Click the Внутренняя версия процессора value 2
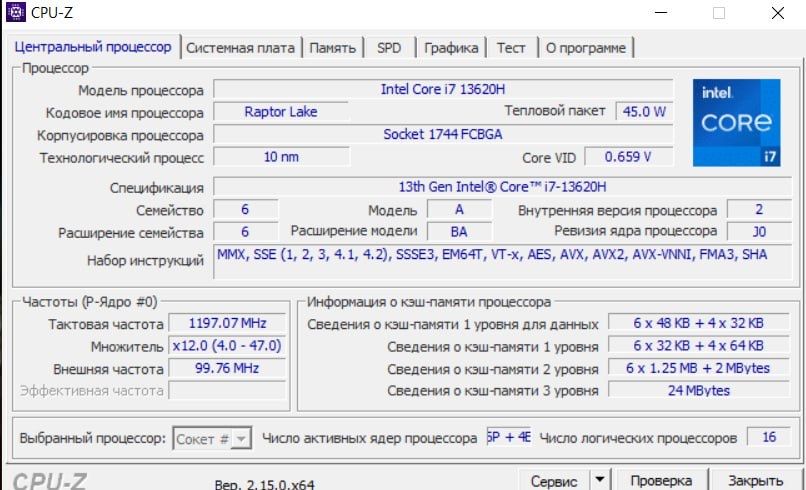Screen dimensions: 806x490 (x=759, y=209)
